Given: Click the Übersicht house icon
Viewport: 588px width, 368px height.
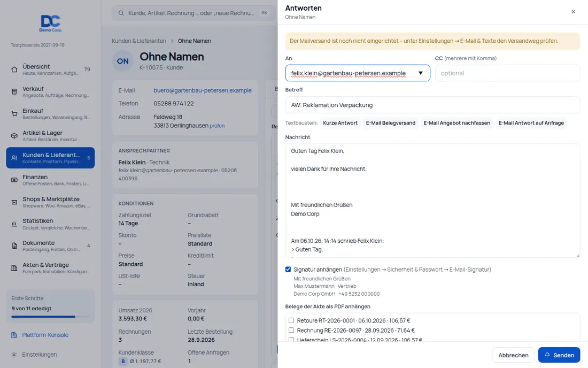Looking at the screenshot, I should [14, 70].
